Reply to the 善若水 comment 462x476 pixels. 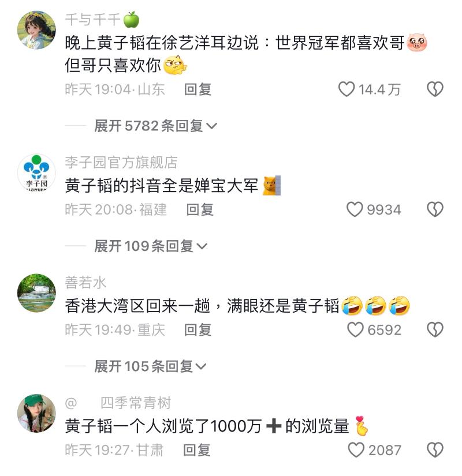pyautogui.click(x=198, y=330)
